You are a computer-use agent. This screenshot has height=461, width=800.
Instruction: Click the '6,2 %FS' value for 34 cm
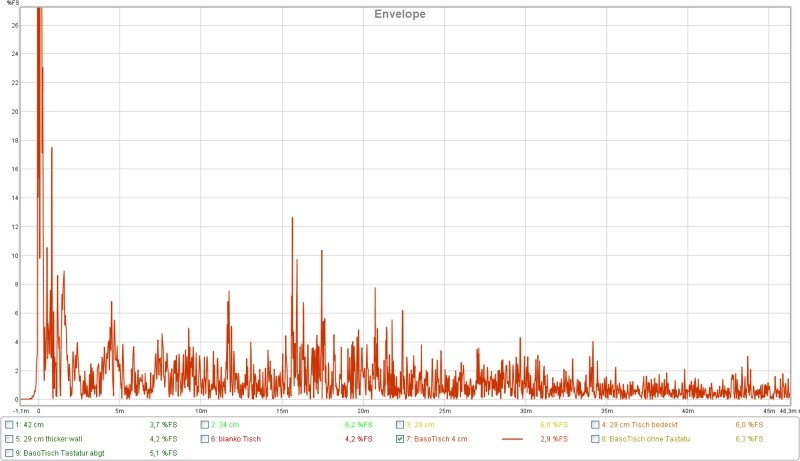359,424
